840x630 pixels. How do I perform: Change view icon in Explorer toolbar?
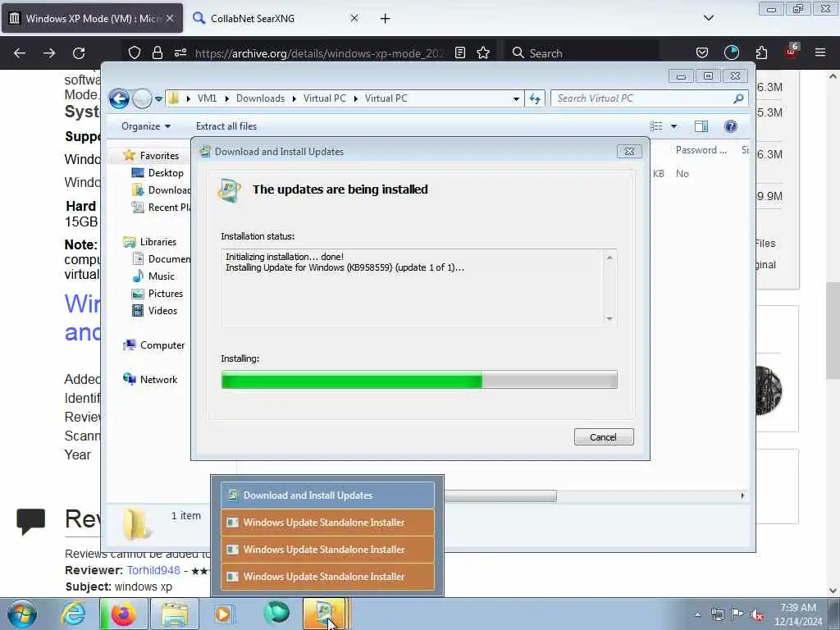656,126
